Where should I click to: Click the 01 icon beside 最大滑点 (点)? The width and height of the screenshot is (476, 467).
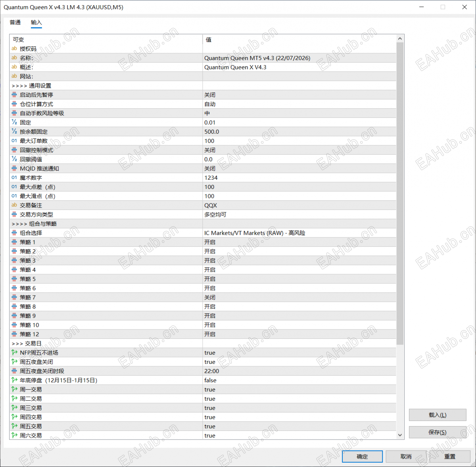[x=14, y=196]
